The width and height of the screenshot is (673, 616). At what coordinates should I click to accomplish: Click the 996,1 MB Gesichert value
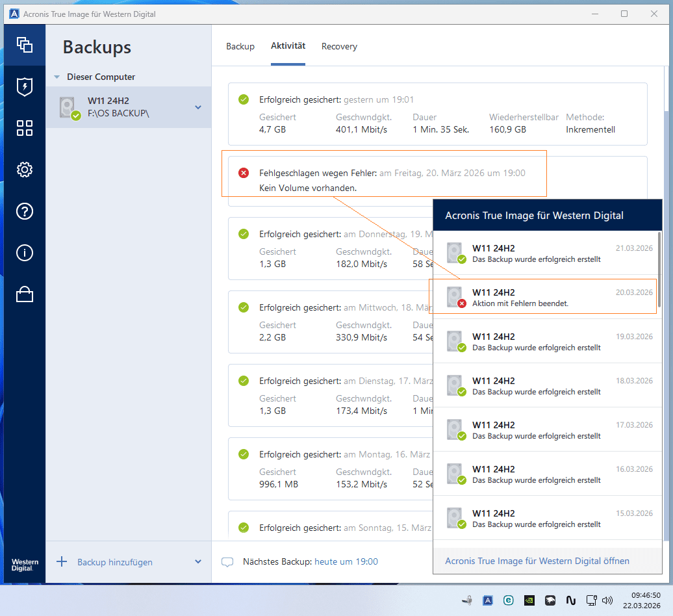(x=279, y=484)
